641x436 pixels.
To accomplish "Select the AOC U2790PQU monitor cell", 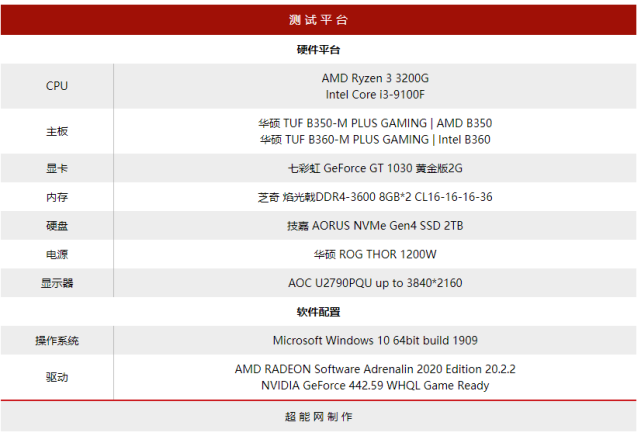I will point(375,283).
